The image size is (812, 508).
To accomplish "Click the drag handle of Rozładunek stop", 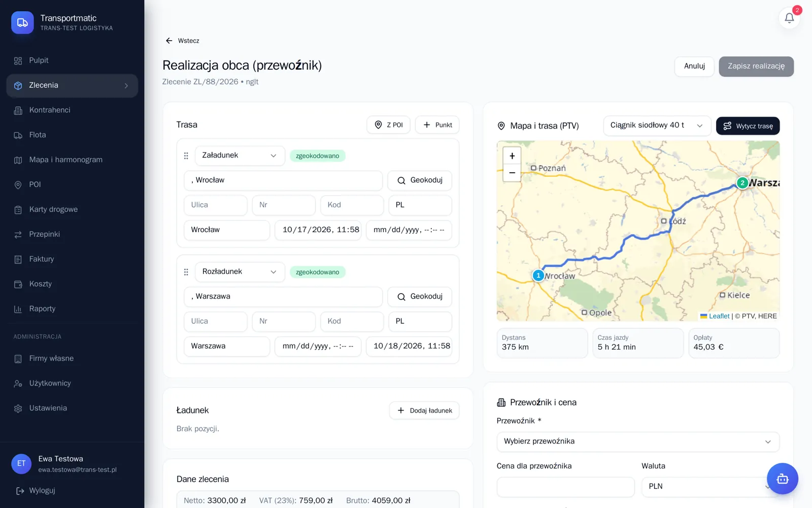I will pos(186,272).
